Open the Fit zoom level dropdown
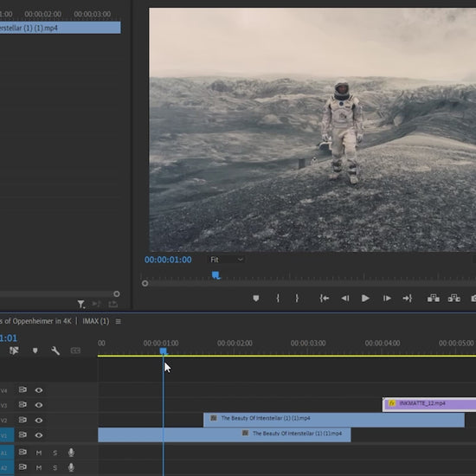Viewport: 476px width, 476px height. pyautogui.click(x=227, y=260)
